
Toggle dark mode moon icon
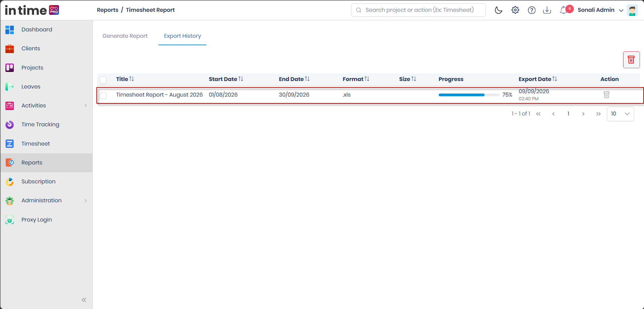(x=498, y=10)
